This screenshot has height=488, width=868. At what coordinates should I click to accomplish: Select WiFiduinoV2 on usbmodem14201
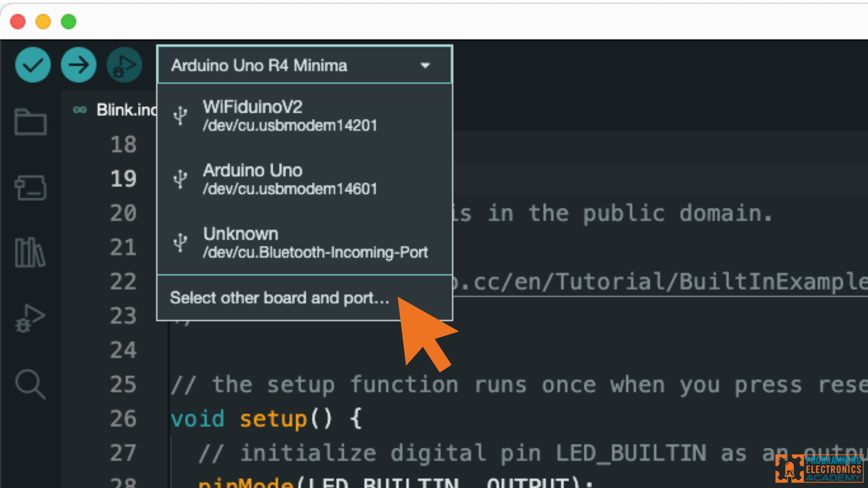(x=289, y=115)
